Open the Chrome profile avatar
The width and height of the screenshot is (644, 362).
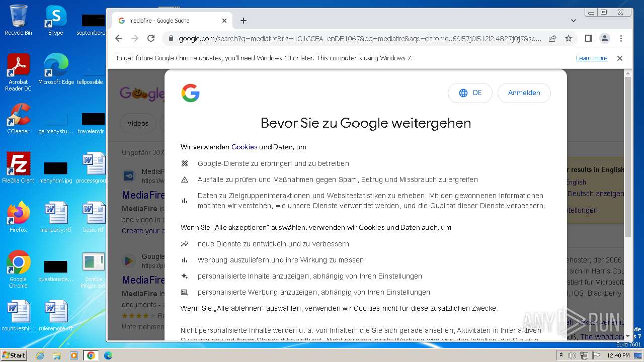point(605,38)
